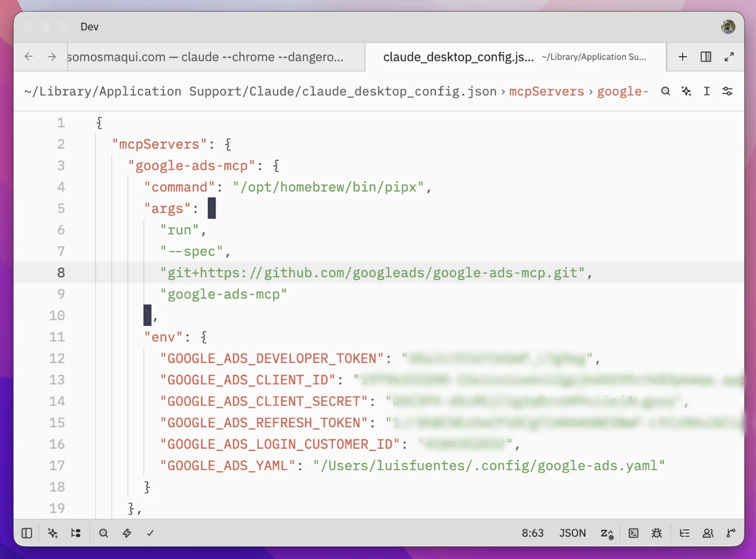Open the collaboration people icon
This screenshot has height=559, width=756.
click(708, 533)
